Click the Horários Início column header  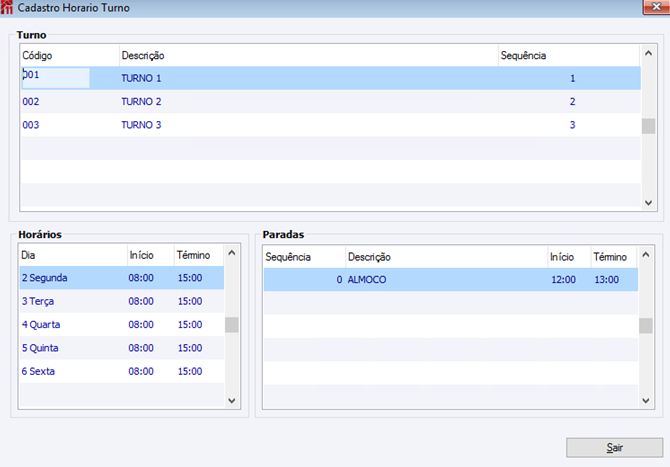point(151,255)
